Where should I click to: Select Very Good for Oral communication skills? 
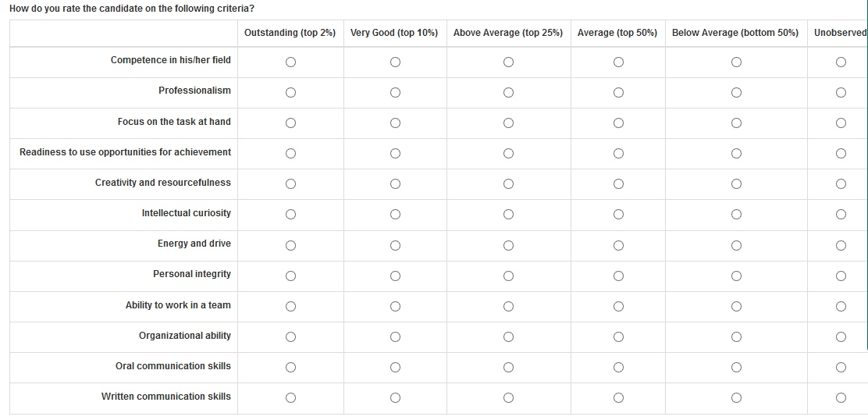coord(395,368)
